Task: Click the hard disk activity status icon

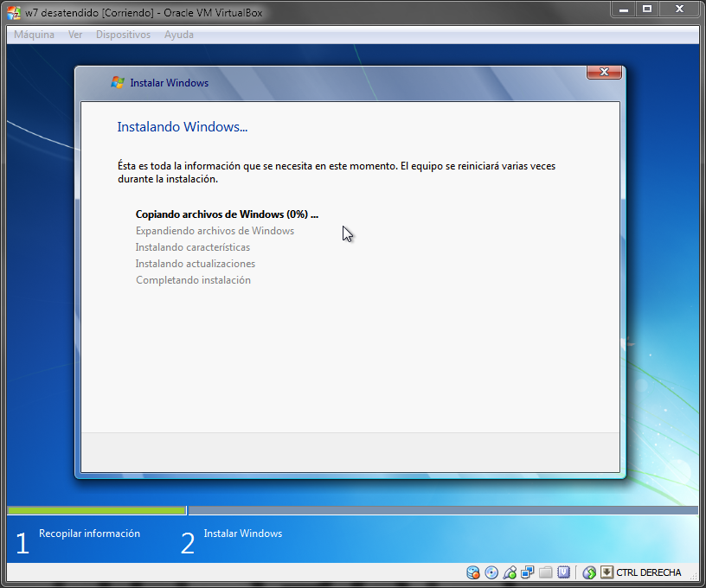Action: click(x=473, y=572)
